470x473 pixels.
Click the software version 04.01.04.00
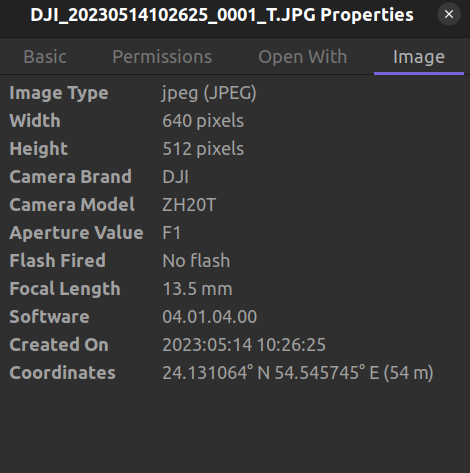(x=209, y=317)
